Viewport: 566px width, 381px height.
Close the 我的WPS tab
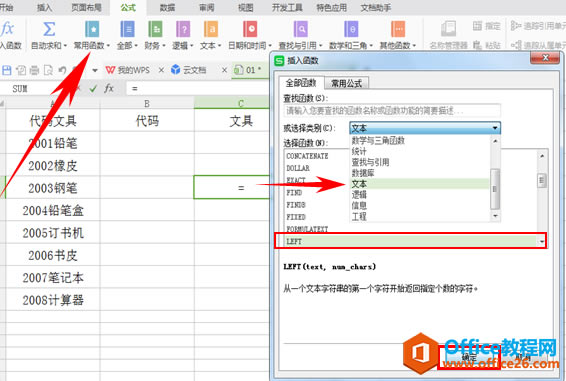coord(161,70)
